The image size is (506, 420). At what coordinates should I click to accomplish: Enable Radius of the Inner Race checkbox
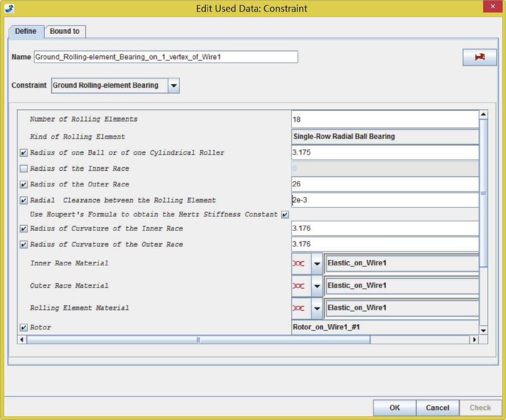coord(24,169)
